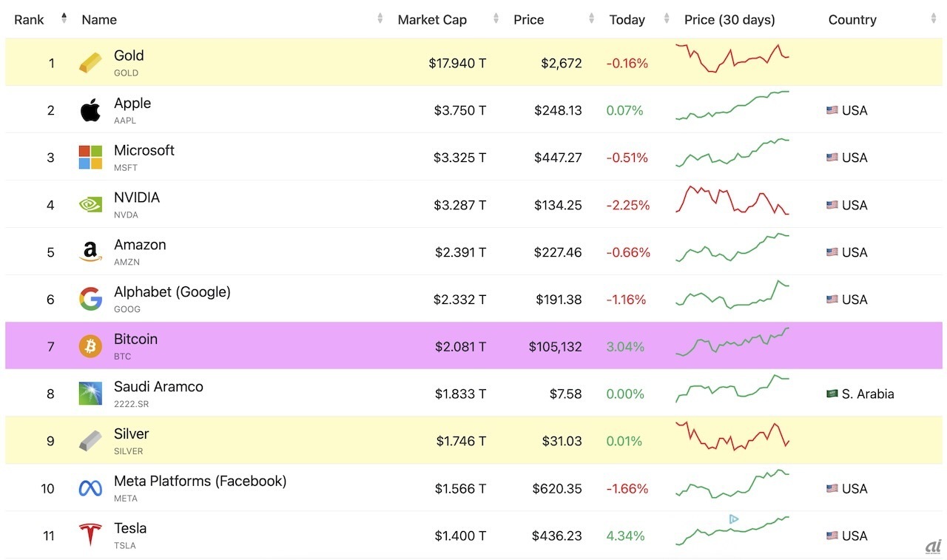
Task: Click the Meta logo icon
Action: coord(90,488)
